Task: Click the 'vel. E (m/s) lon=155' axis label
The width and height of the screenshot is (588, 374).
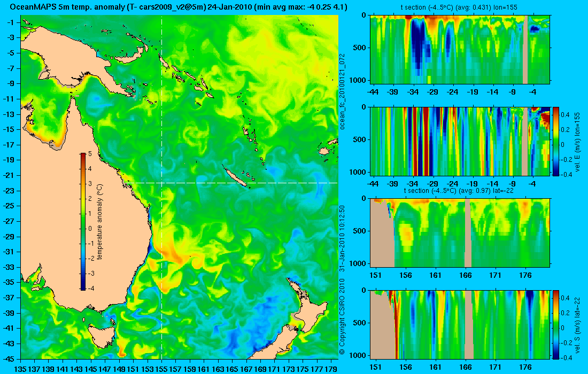Action: pyautogui.click(x=578, y=141)
